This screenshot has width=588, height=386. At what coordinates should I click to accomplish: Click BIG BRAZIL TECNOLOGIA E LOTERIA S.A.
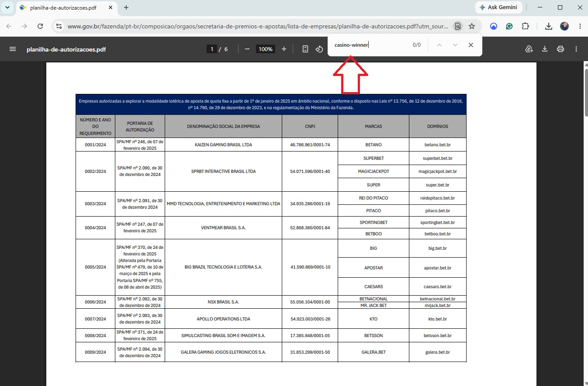[223, 267]
